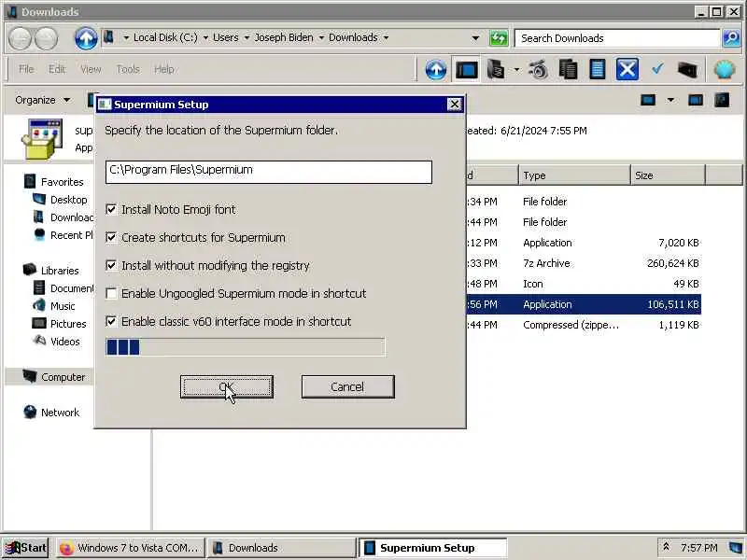Click the folder with document toolbar icon
The width and height of the screenshot is (747, 560).
click(496, 70)
